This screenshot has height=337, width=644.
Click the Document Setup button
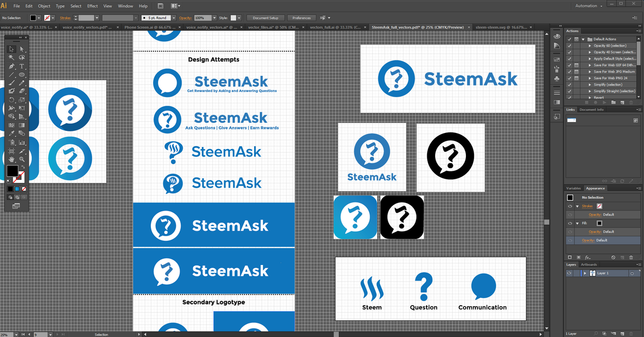point(265,18)
